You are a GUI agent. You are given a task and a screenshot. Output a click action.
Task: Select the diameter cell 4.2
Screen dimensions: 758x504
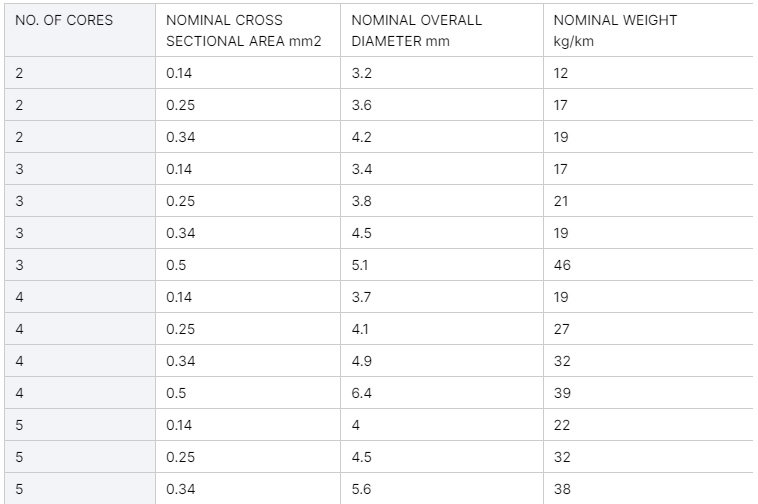(x=442, y=137)
